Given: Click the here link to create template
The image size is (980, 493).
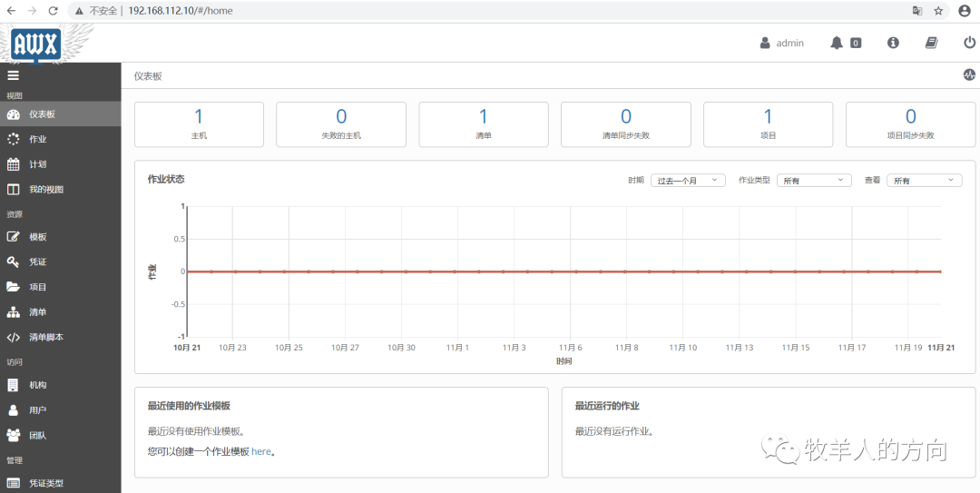Looking at the screenshot, I should click(261, 451).
